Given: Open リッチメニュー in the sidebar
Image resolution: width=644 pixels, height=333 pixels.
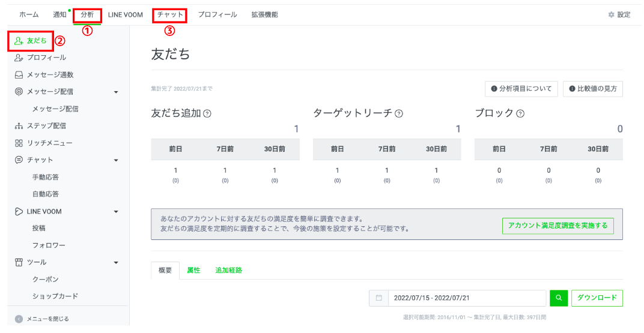Looking at the screenshot, I should (x=49, y=143).
